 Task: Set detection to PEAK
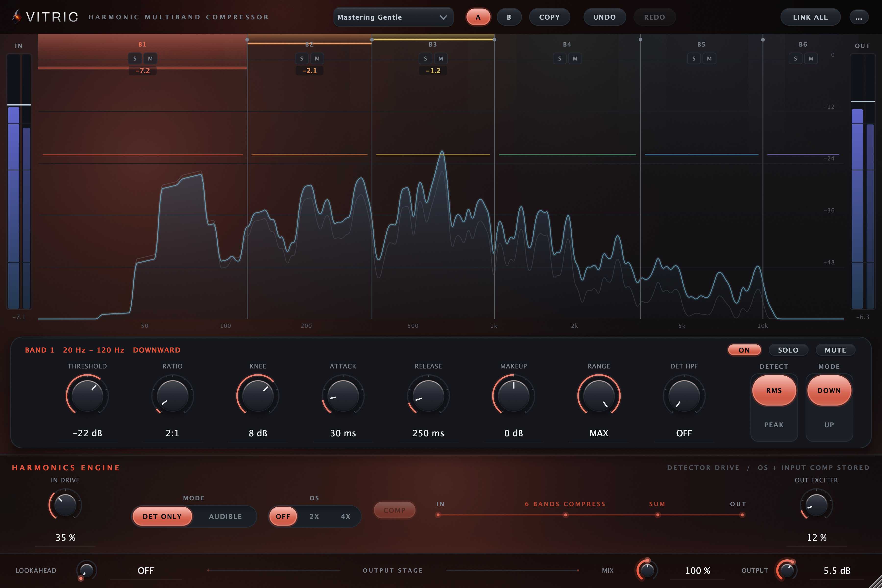click(x=774, y=425)
